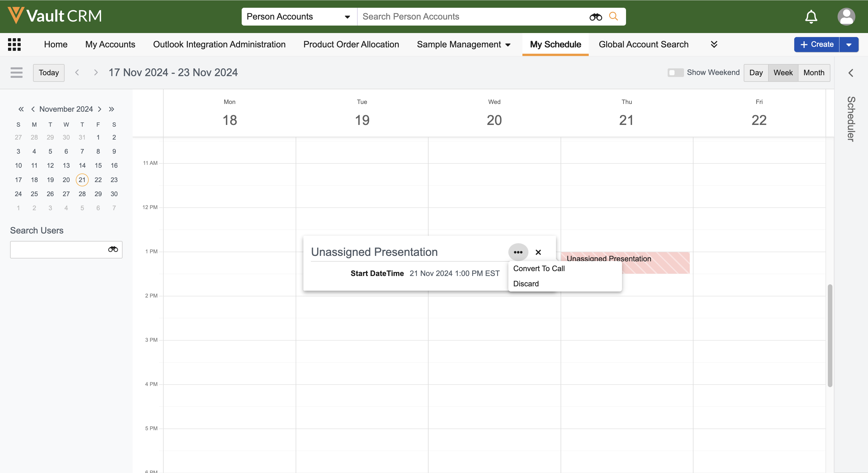Click the Today button
The width and height of the screenshot is (868, 473).
(x=49, y=72)
